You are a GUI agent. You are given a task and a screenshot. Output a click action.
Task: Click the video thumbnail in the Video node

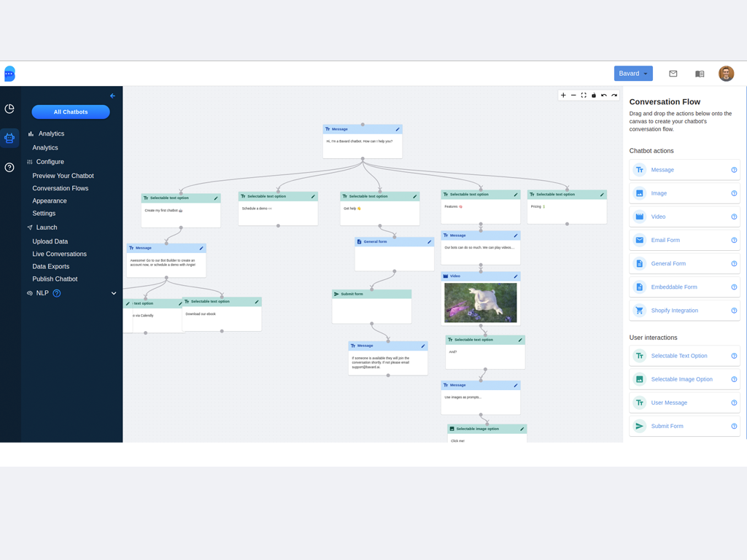click(481, 302)
